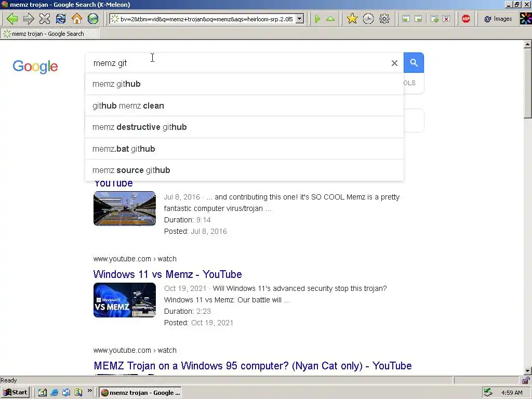Viewport: 532px width, 399px height.
Task: Open bookmarks with the star icon
Action: pyautogui.click(x=352, y=19)
